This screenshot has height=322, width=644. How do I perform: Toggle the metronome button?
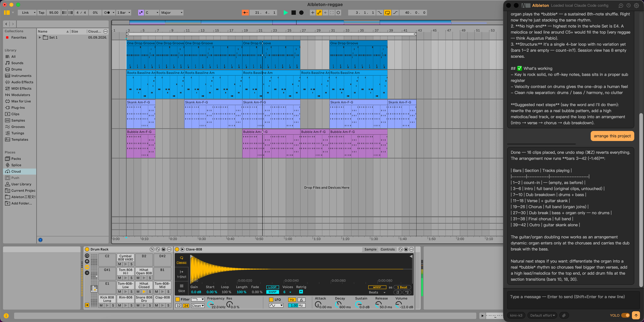pos(107,13)
